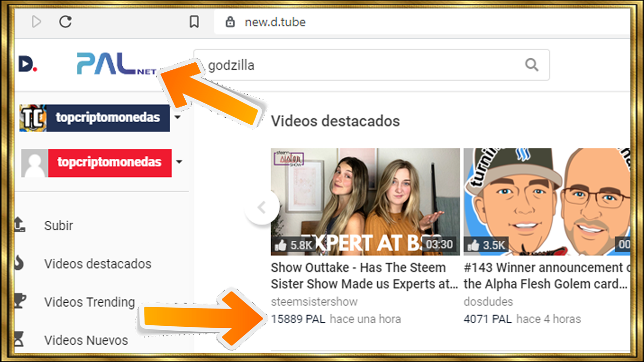Click the hace una hora timestamp

pyautogui.click(x=366, y=319)
